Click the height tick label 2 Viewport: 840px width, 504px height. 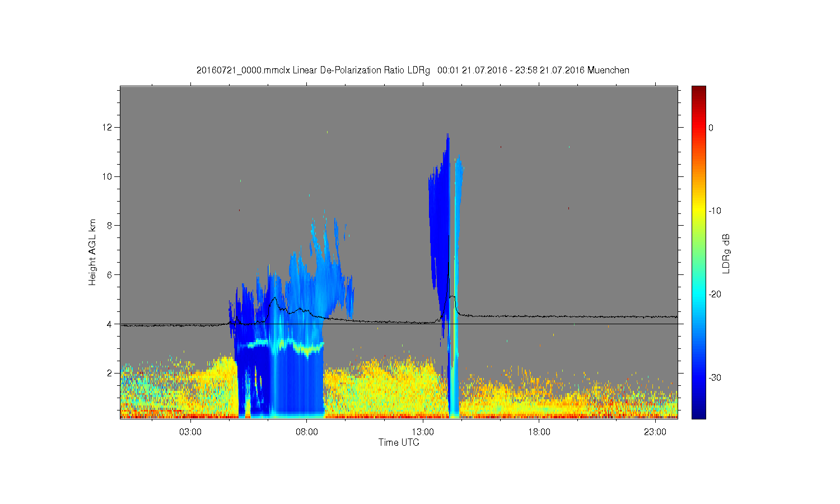coord(110,373)
